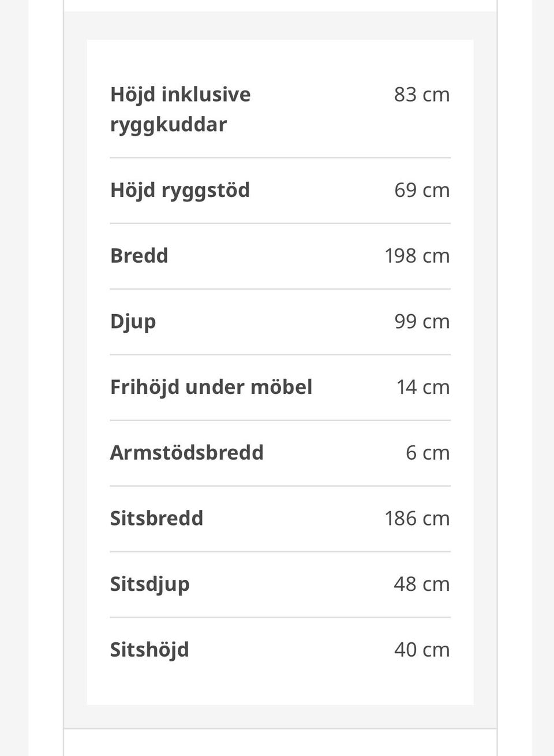Select the 'Höjd inklusive ryggkuddar' label
This screenshot has width=554, height=756.
180,109
